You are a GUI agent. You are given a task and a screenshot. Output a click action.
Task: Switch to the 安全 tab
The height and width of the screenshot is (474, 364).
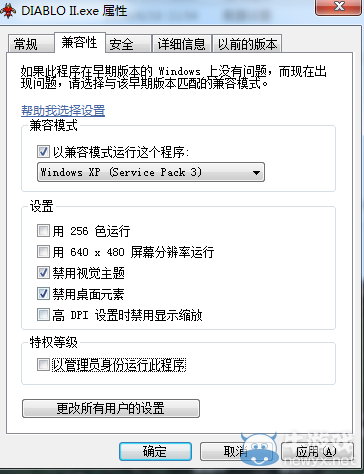tap(128, 44)
